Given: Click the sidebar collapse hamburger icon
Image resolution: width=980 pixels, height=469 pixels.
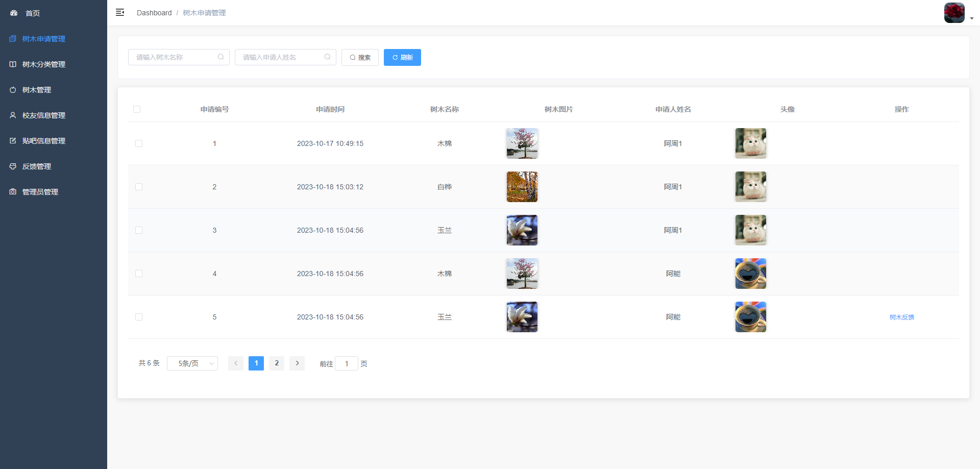Looking at the screenshot, I should click(120, 13).
